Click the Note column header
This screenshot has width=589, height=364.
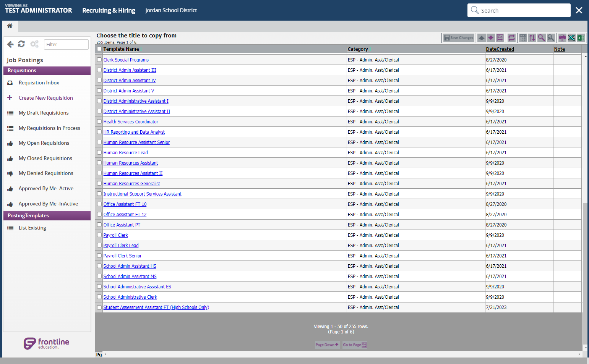click(x=560, y=49)
